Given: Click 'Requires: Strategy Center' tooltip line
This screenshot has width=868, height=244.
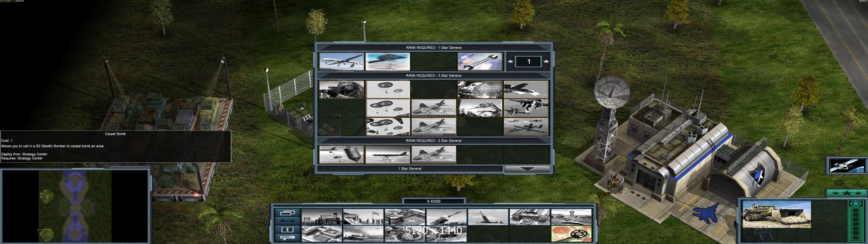Looking at the screenshot, I should [22, 159].
